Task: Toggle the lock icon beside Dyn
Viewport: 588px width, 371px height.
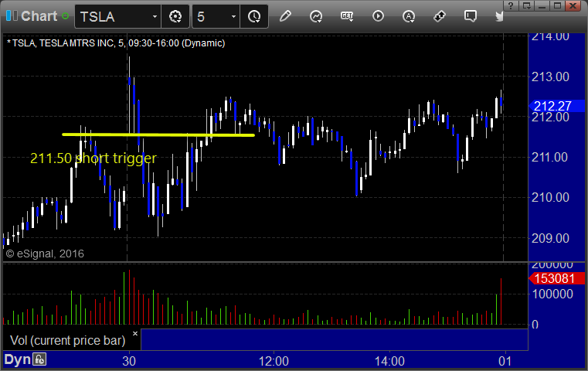Action: [39, 359]
